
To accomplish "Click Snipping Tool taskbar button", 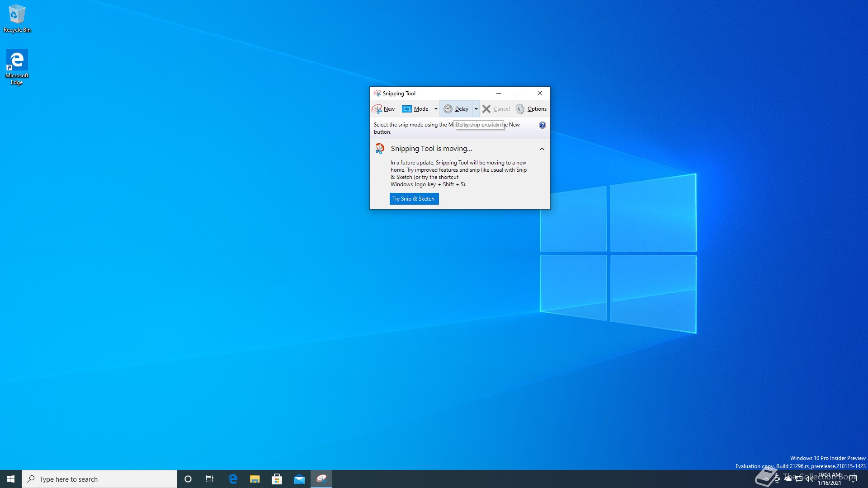I will point(321,479).
